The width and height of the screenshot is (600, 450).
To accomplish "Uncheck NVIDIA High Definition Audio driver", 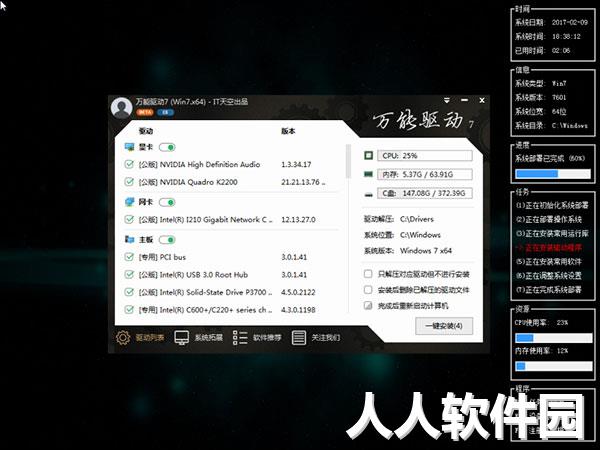I will point(129,164).
